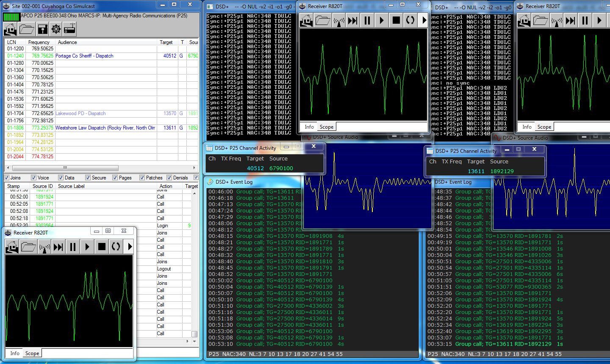Image resolution: width=610 pixels, height=364 pixels.
Task: Click the up arrow of event list scrollbar
Action: 194,193
